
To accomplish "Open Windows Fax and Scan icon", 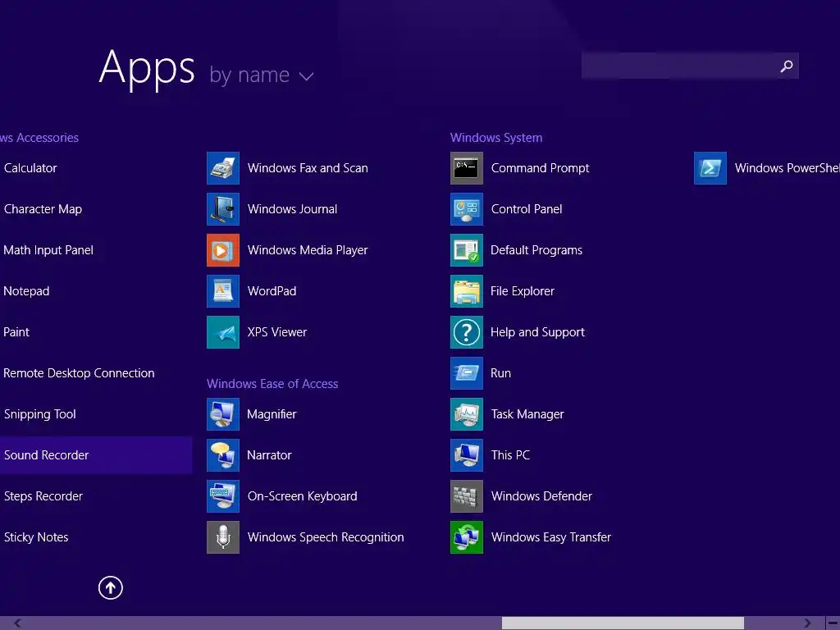I will click(223, 168).
